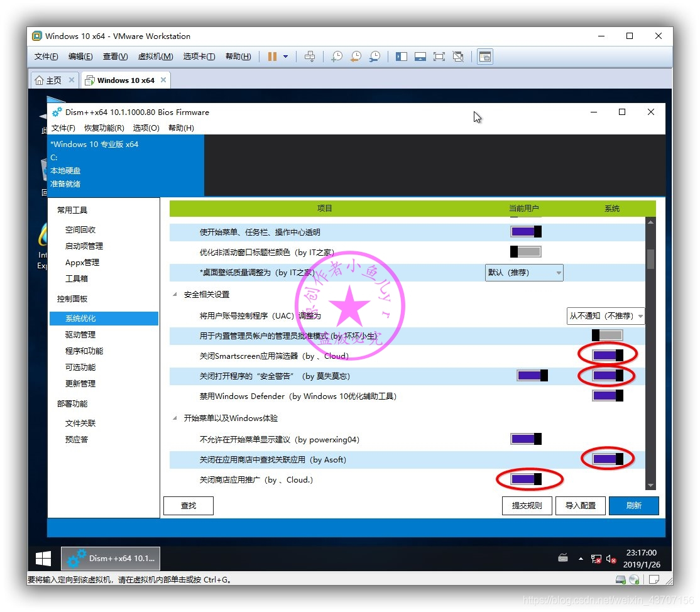Click the revert to snapshot icon

pyautogui.click(x=356, y=57)
